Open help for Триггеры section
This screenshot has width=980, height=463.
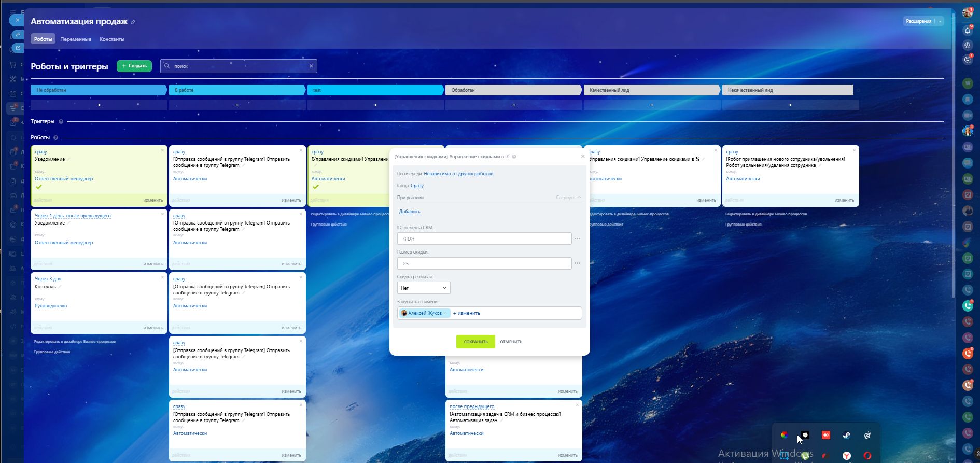pos(61,122)
